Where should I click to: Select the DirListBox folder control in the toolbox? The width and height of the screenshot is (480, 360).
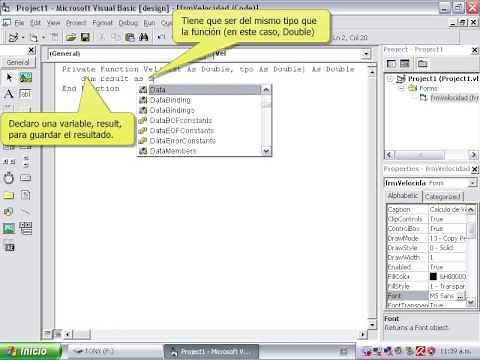click(x=9, y=195)
